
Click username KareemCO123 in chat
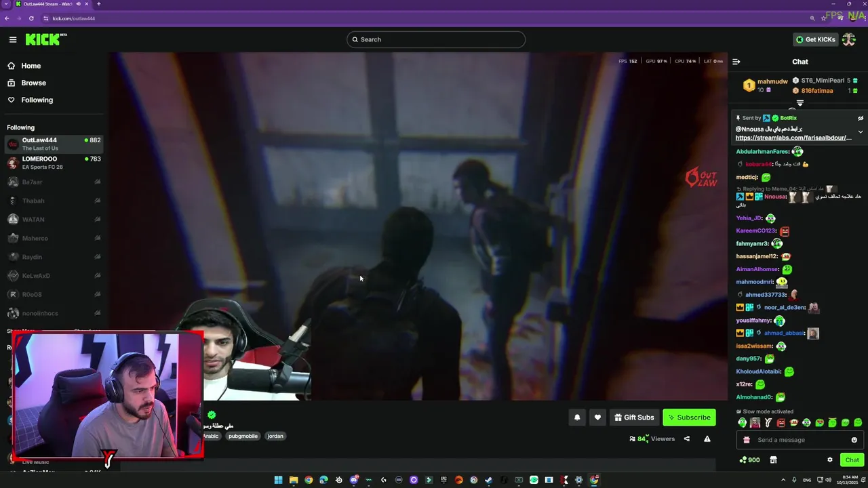[x=755, y=231]
